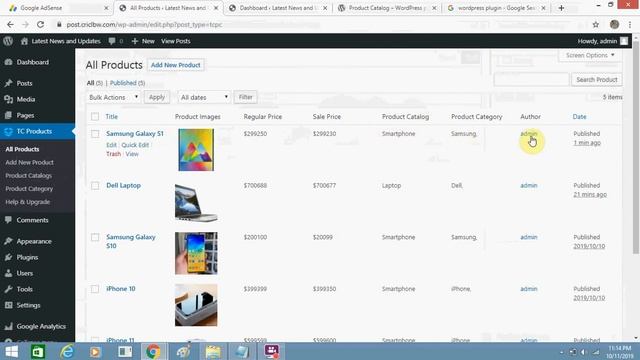640x360 pixels.
Task: Open the New dropdown in admin bar
Action: tap(143, 41)
